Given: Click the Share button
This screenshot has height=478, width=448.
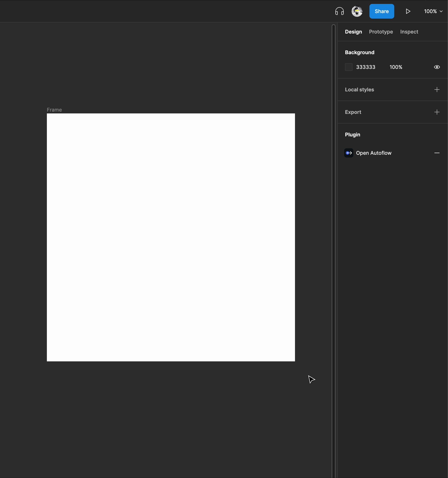Looking at the screenshot, I should (x=382, y=11).
